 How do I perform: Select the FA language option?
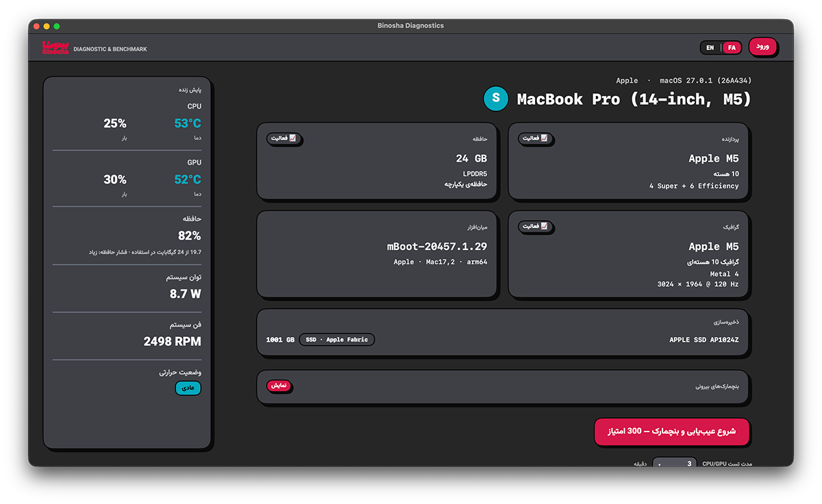pos(732,48)
